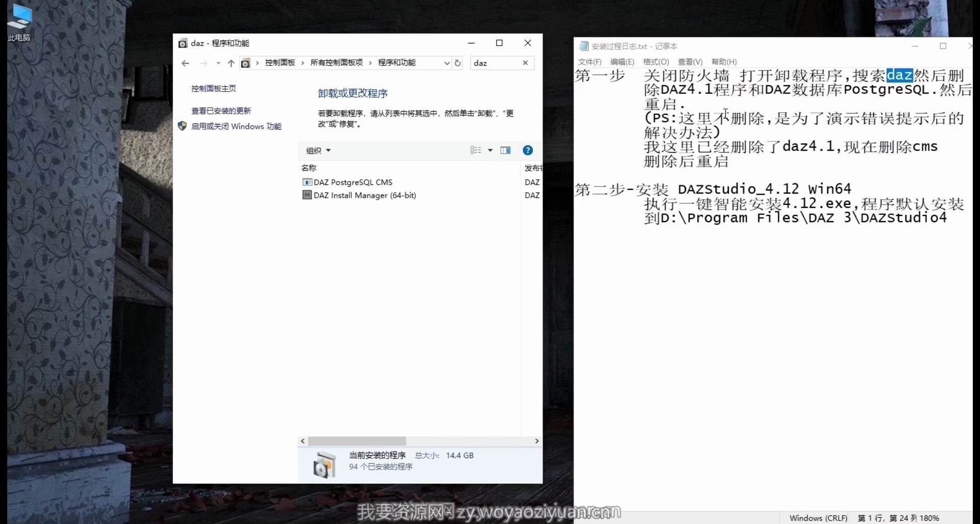Image resolution: width=980 pixels, height=524 pixels.
Task: Click highlighted daz text in Notepad
Action: pyautogui.click(x=899, y=76)
